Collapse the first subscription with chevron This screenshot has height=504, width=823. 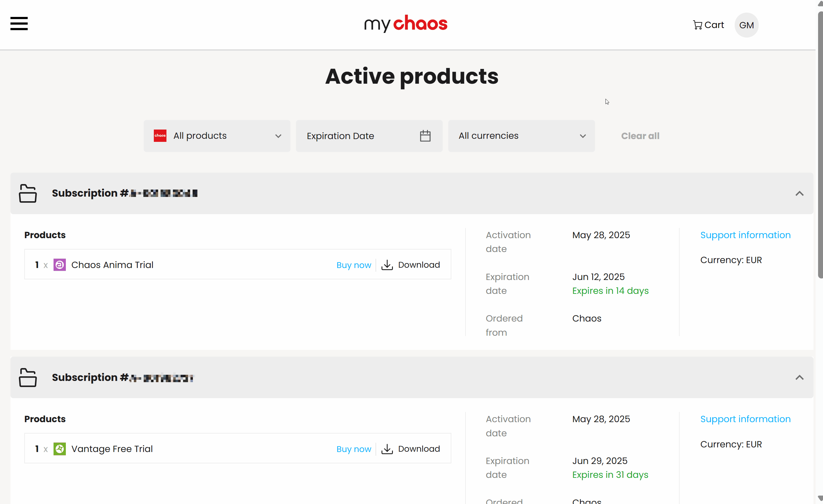[x=799, y=193]
